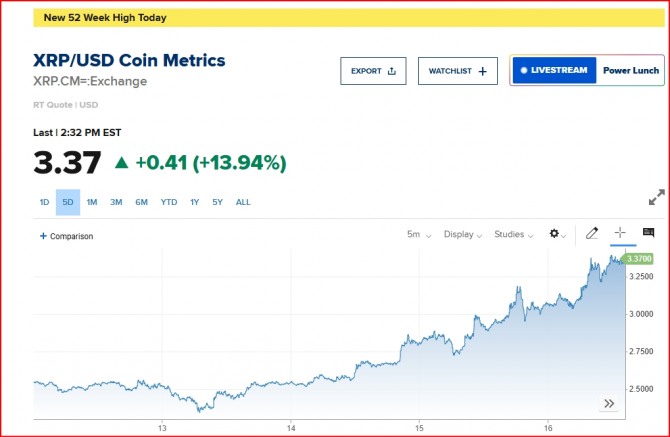Open chart settings gear menu
Image resolution: width=670 pixels, height=437 pixels.
[556, 234]
